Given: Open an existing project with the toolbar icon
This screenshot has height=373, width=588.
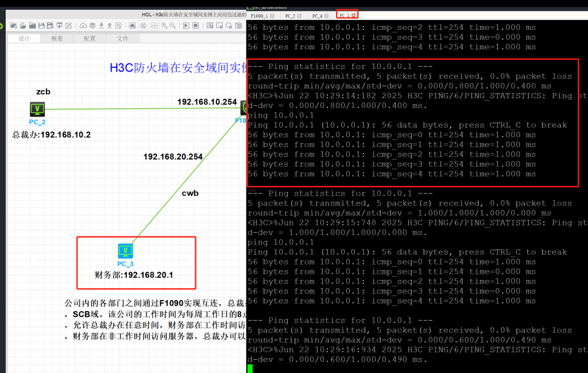Looking at the screenshot, I should click(x=23, y=25).
